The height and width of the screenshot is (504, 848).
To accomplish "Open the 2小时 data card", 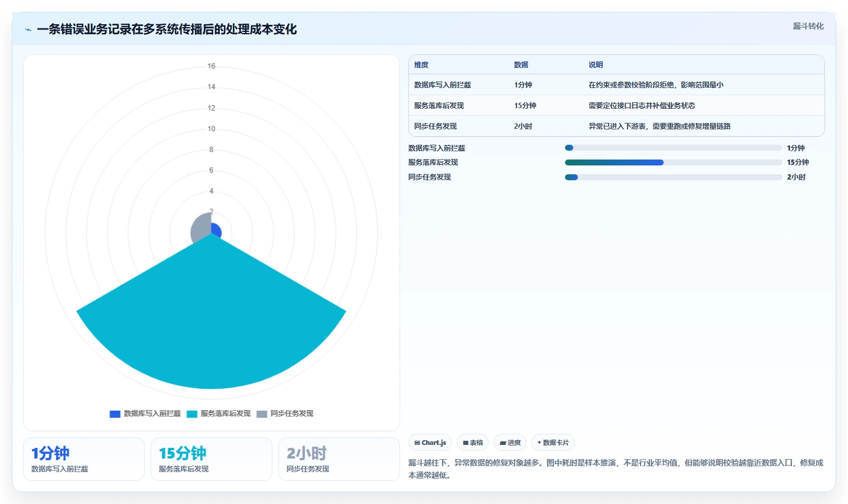I will (x=339, y=459).
